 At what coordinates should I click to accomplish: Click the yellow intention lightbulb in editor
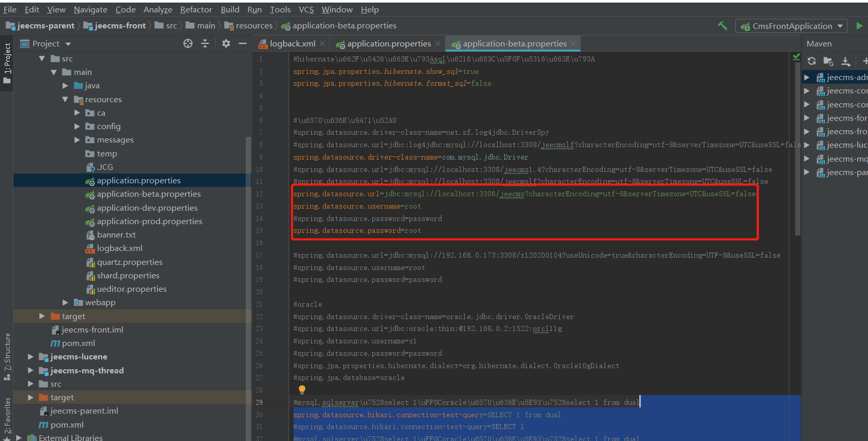pyautogui.click(x=302, y=389)
